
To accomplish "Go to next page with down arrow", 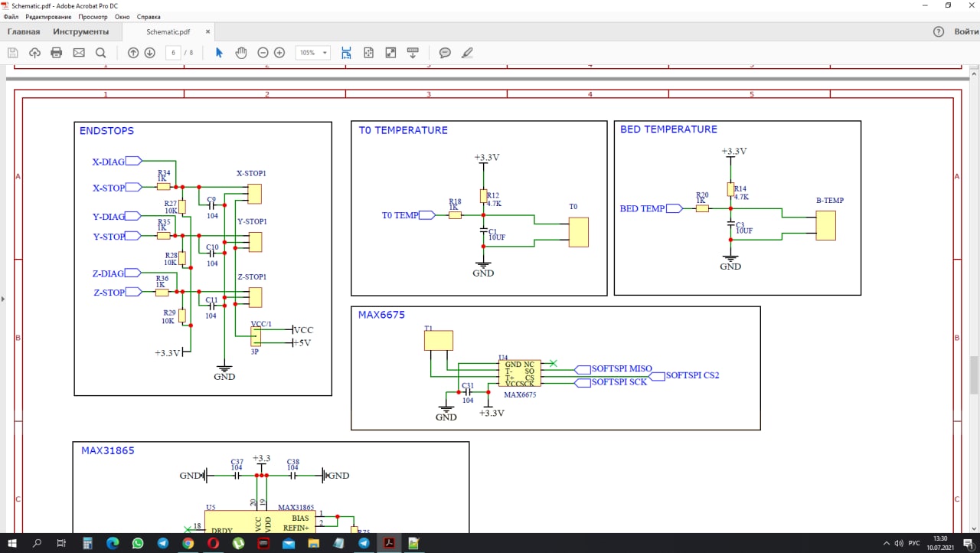I will tap(149, 53).
